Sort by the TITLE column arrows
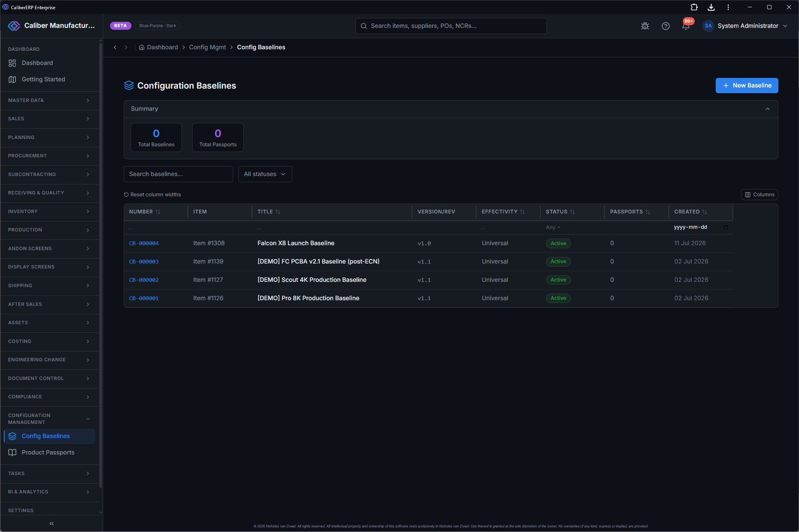The height and width of the screenshot is (532, 799). click(x=278, y=212)
